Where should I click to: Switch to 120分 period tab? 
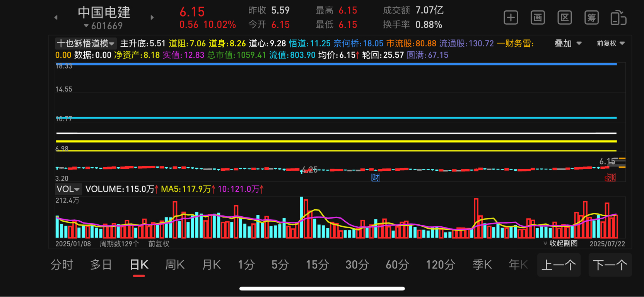click(x=441, y=265)
